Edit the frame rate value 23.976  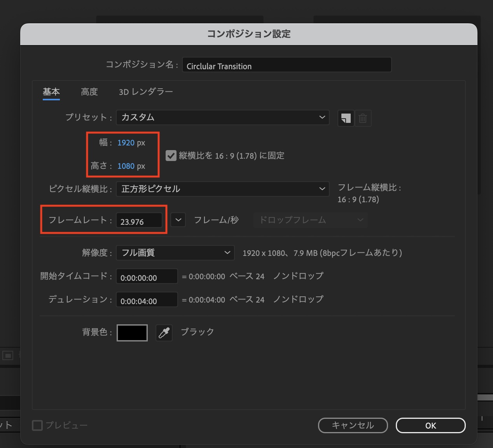139,220
